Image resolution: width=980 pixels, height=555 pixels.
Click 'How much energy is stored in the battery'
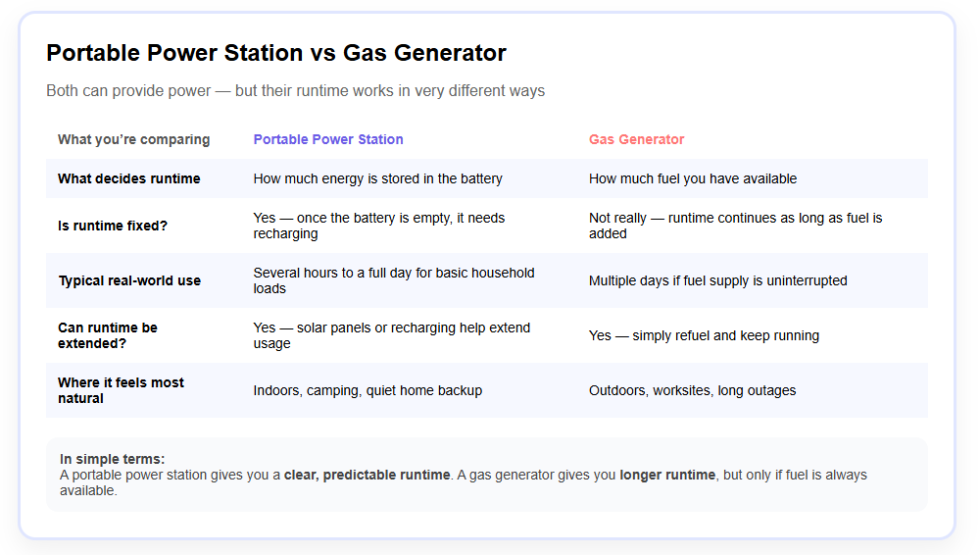tap(377, 178)
